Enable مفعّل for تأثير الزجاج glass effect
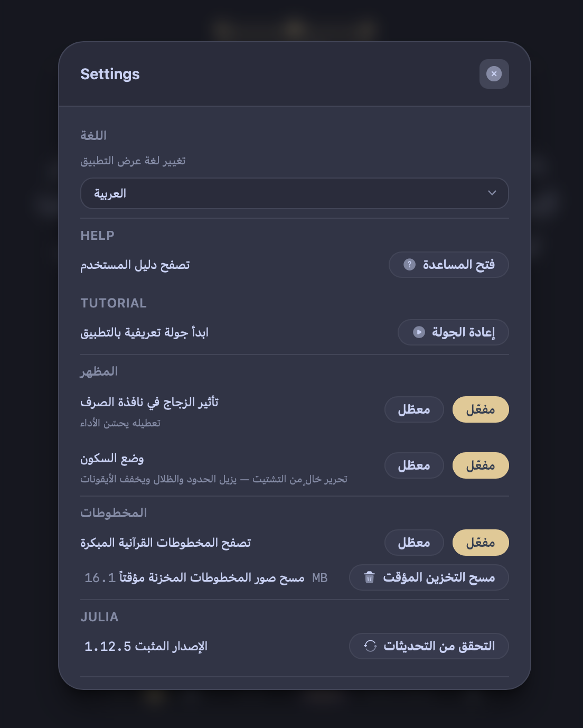Viewport: 583px width, 728px height. 480,409
